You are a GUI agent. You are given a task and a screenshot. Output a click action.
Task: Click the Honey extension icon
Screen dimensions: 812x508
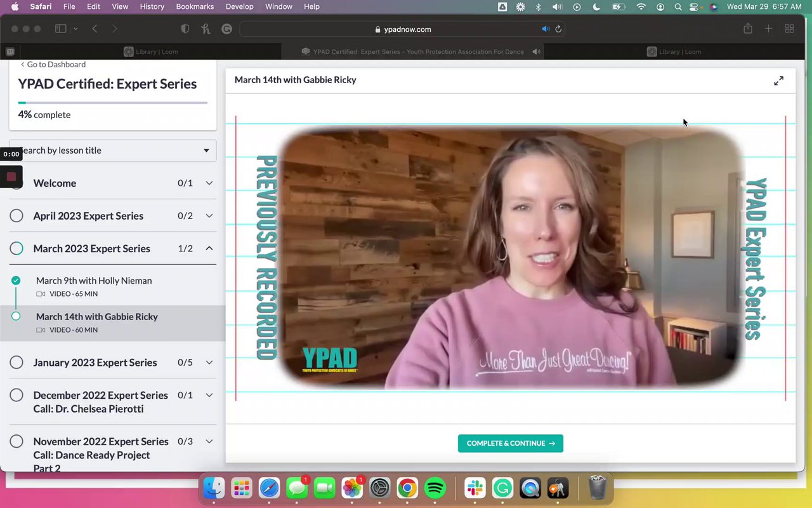[x=206, y=29]
